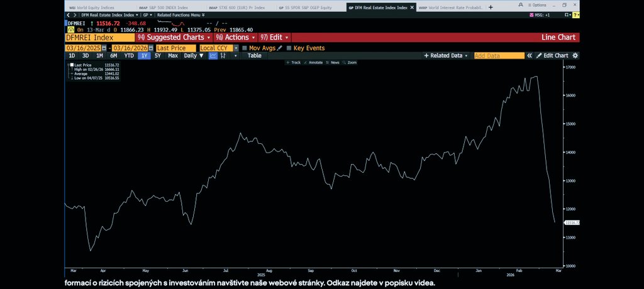Expand the Related Functions Menu

click(180, 15)
